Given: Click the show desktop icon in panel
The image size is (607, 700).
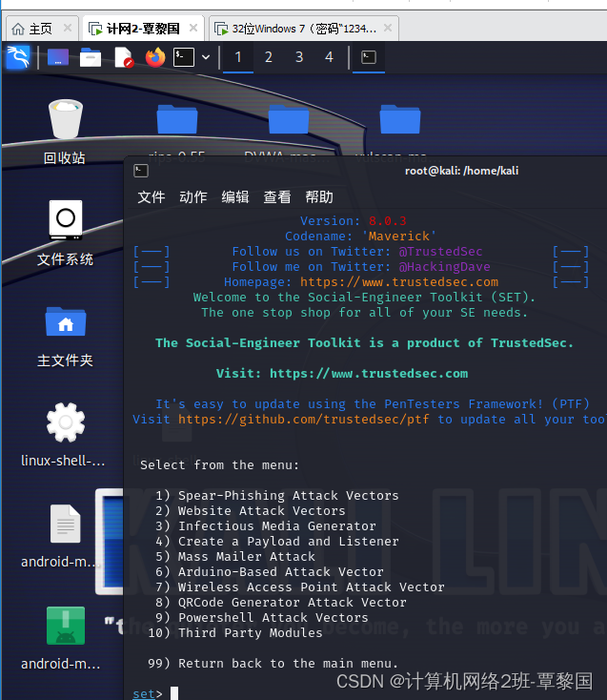Looking at the screenshot, I should tap(58, 57).
